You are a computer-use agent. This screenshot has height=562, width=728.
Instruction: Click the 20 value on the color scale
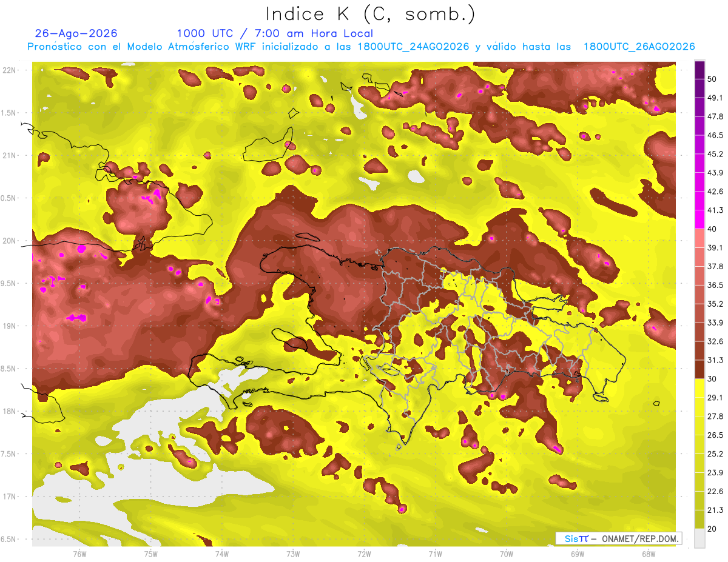point(713,529)
